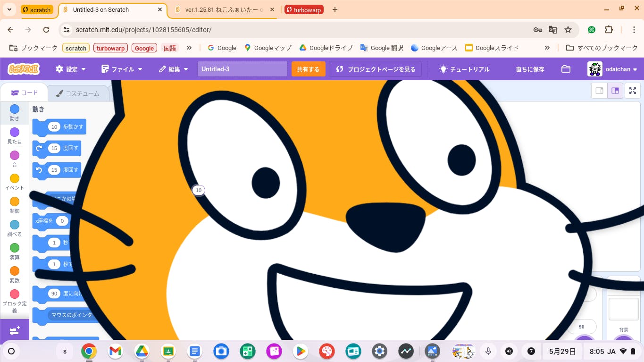Screen dimensions: 644x362
Task: Click the clockwise rotate 15 degrees block
Action: (57, 148)
